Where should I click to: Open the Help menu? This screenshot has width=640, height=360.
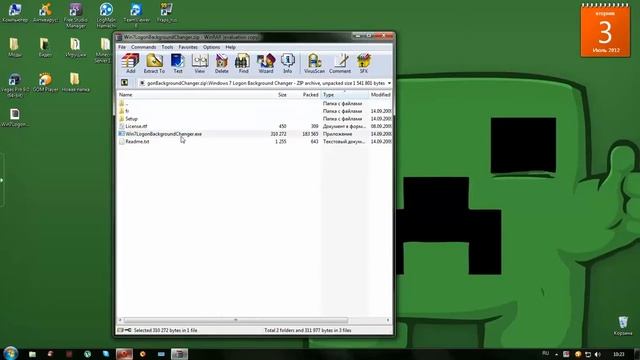point(230,47)
